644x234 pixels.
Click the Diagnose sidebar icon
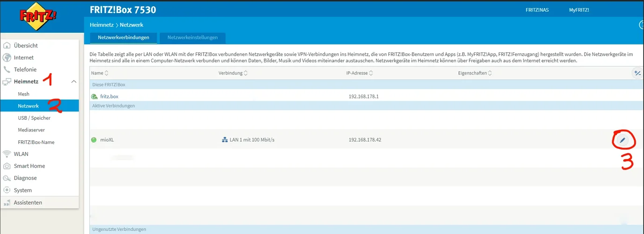[7, 178]
